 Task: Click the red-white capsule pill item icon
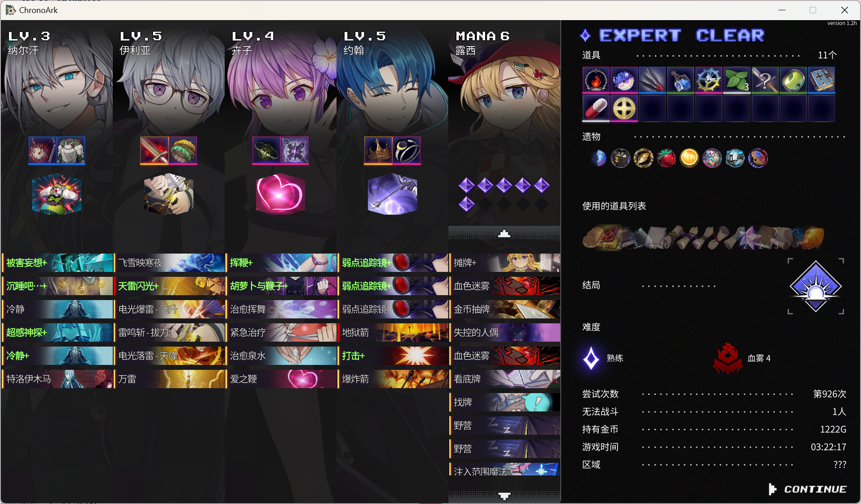pyautogui.click(x=596, y=108)
